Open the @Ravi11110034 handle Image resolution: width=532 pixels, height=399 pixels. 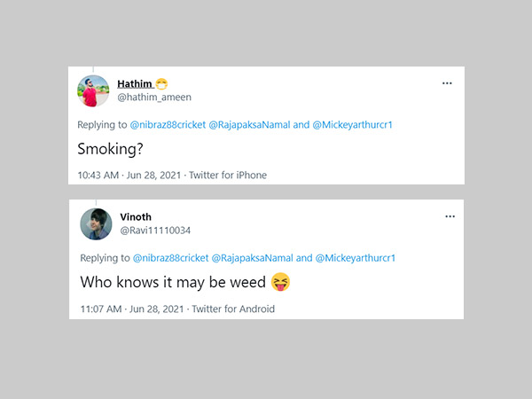[x=155, y=231]
